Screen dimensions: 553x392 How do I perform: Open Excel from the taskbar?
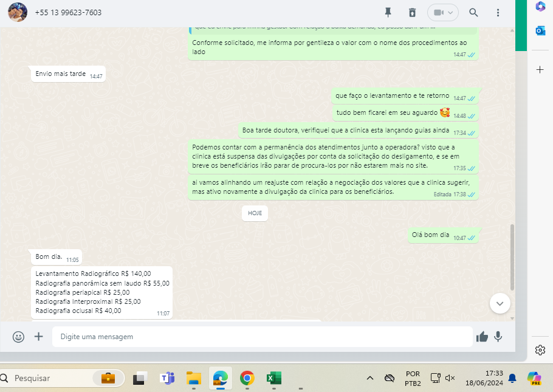pos(274,378)
